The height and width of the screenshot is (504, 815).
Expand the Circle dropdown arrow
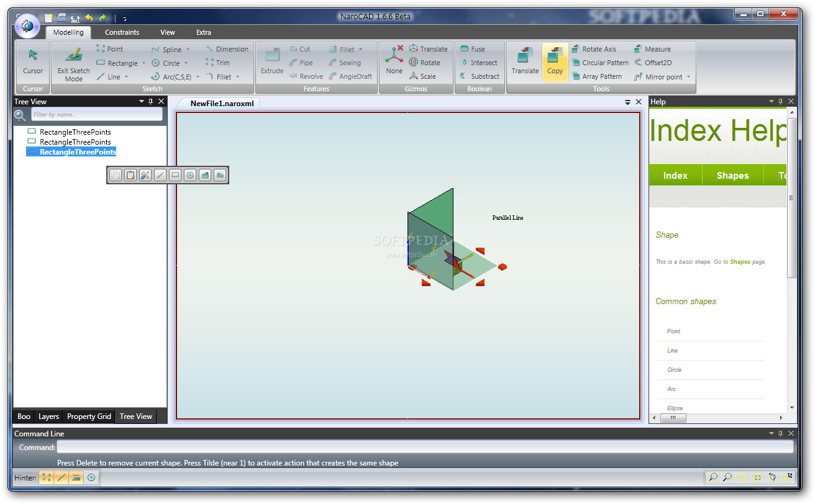tap(186, 63)
